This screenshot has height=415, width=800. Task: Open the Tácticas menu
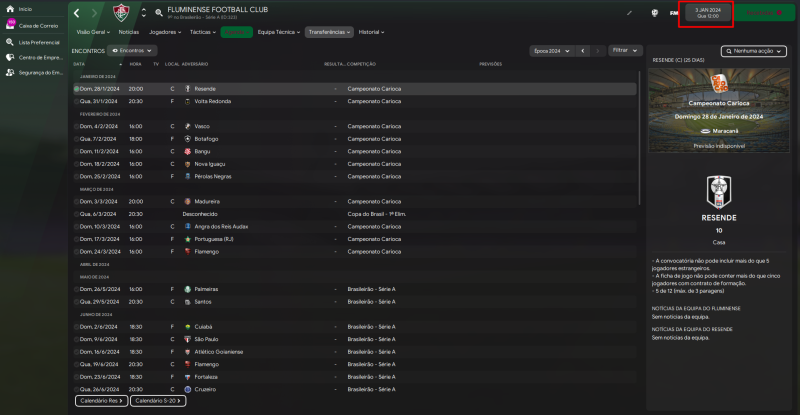[203, 32]
